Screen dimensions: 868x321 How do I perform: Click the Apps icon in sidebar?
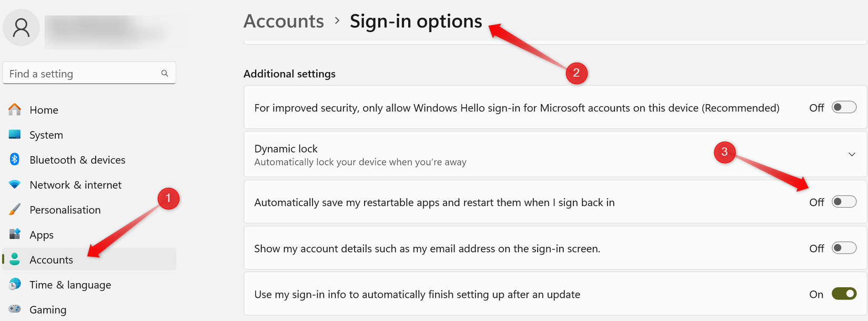coord(15,235)
